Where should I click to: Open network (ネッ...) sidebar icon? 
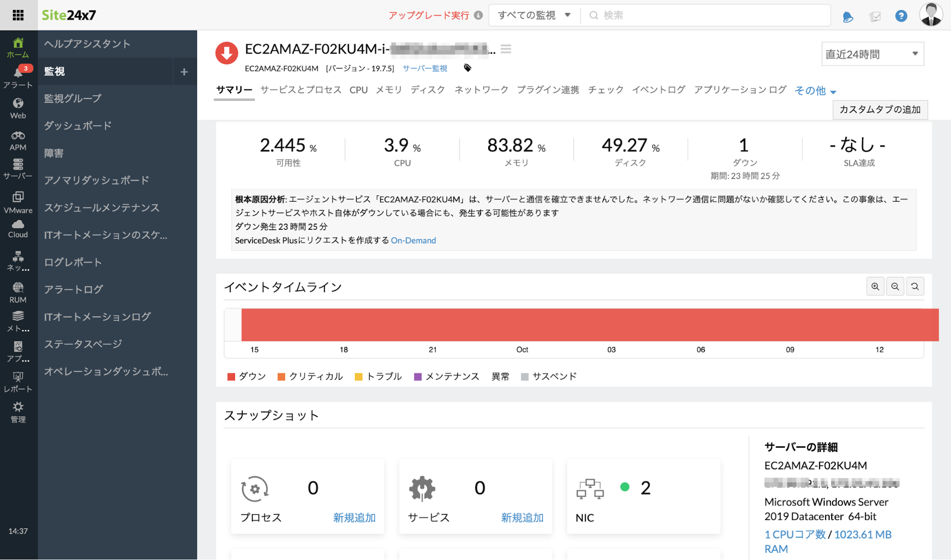[18, 256]
